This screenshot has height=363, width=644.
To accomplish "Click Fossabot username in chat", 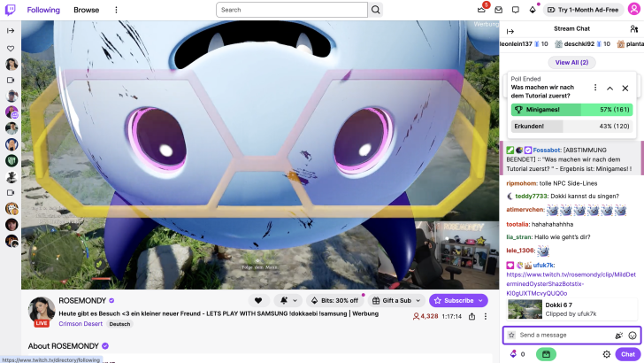I will [547, 150].
